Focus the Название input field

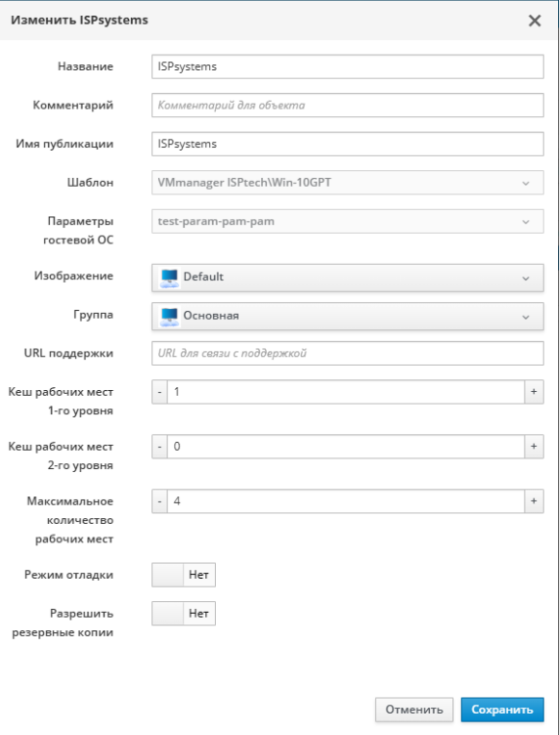348,66
